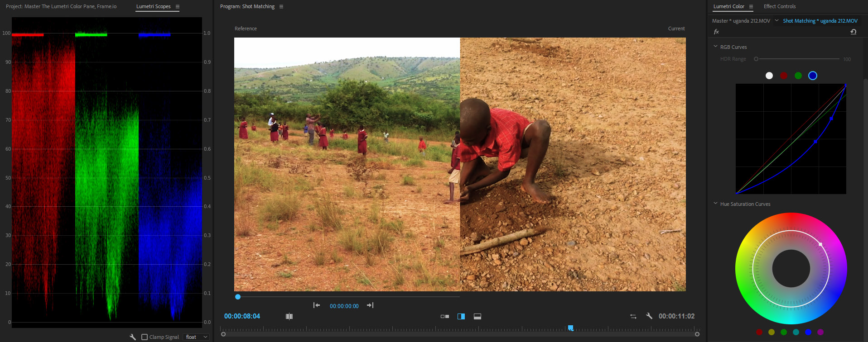
Task: Select Master uganda 212.MOV clip tab
Action: click(x=741, y=21)
